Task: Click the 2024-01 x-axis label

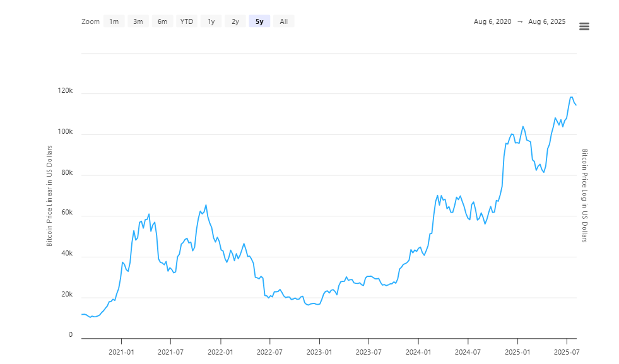Action: 418,352
